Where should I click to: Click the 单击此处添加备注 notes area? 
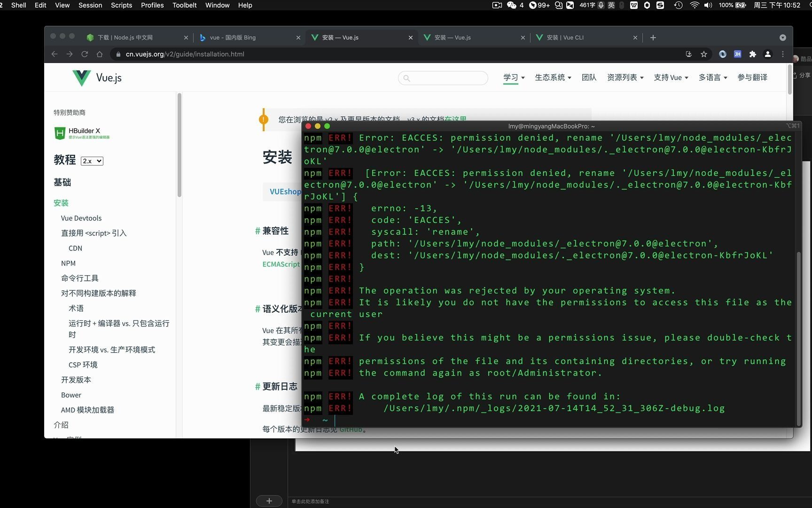point(310,501)
